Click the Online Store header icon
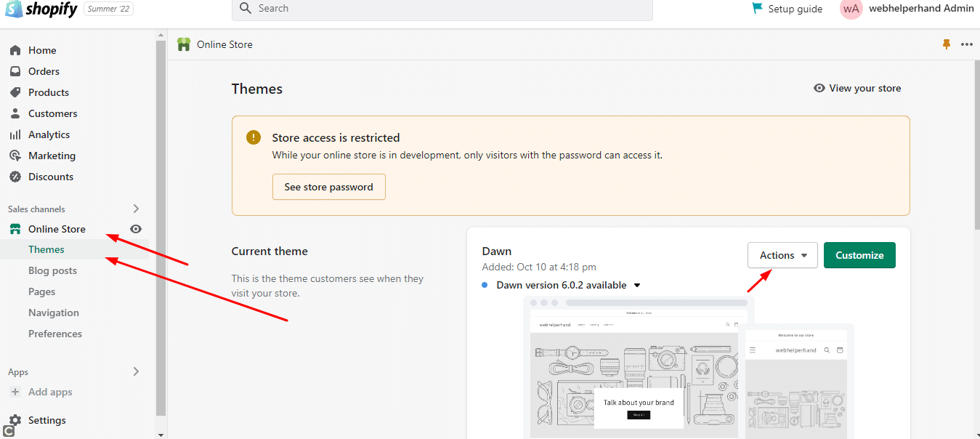 [184, 44]
